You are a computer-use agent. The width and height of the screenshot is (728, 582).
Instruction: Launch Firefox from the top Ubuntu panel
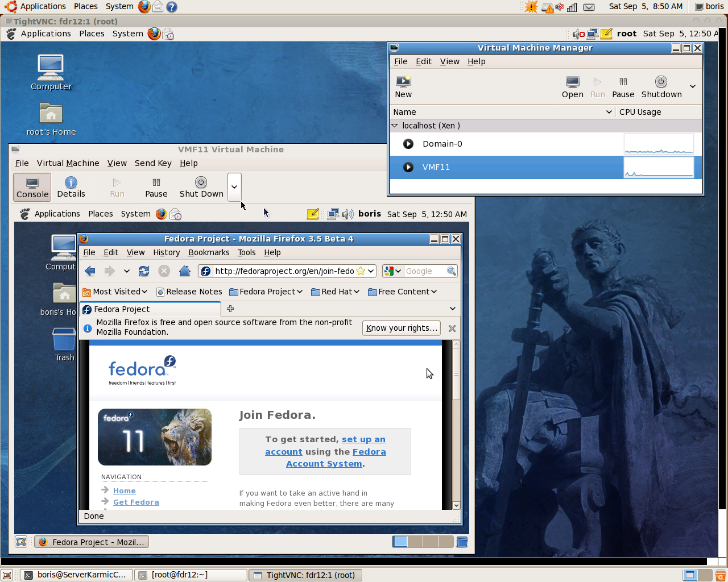(x=144, y=6)
